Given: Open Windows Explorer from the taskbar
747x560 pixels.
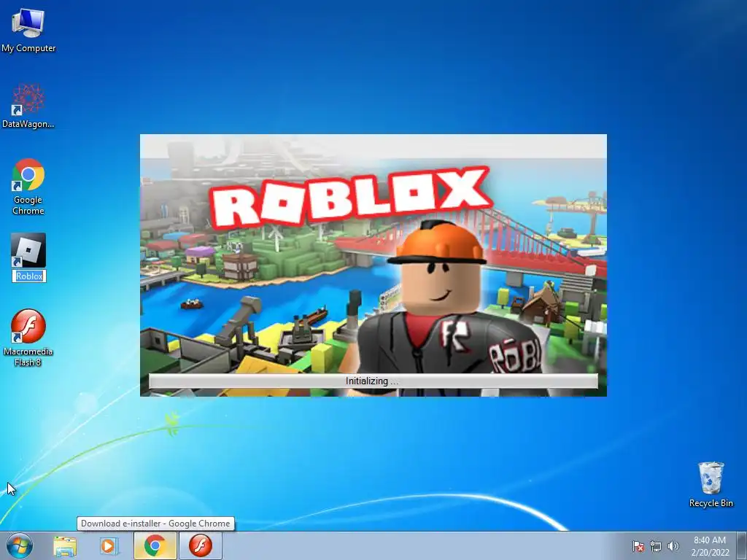Looking at the screenshot, I should (65, 546).
